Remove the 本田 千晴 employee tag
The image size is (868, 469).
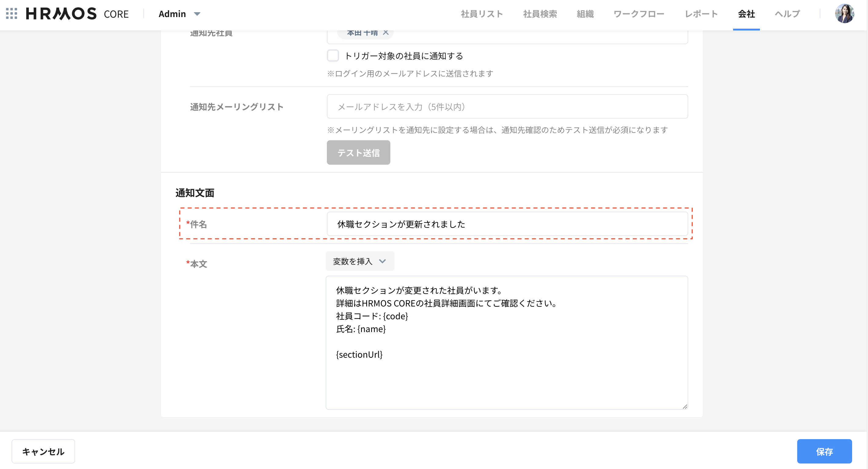tap(386, 33)
